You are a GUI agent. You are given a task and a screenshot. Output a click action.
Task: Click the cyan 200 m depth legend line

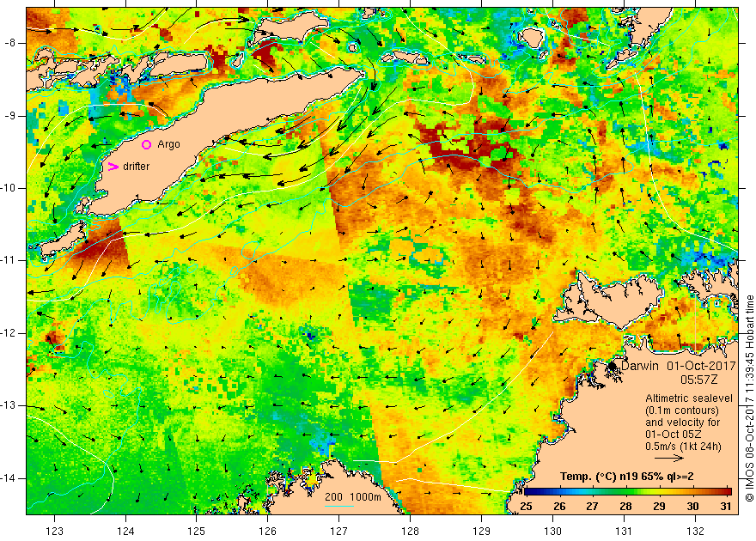[339, 506]
